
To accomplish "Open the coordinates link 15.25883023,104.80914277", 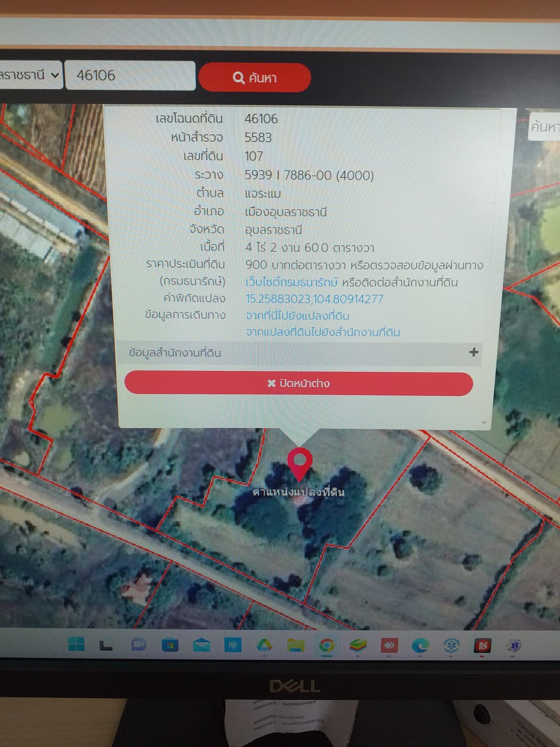I will click(x=314, y=299).
